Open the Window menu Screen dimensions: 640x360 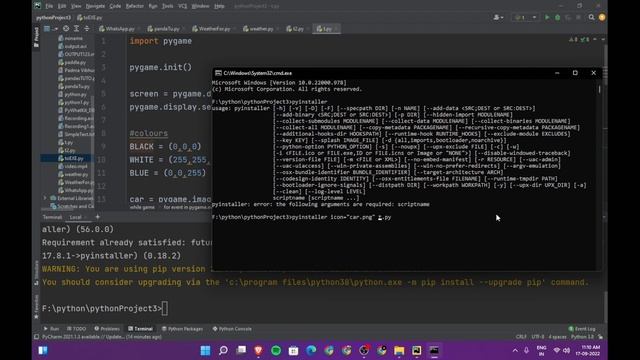click(x=200, y=6)
